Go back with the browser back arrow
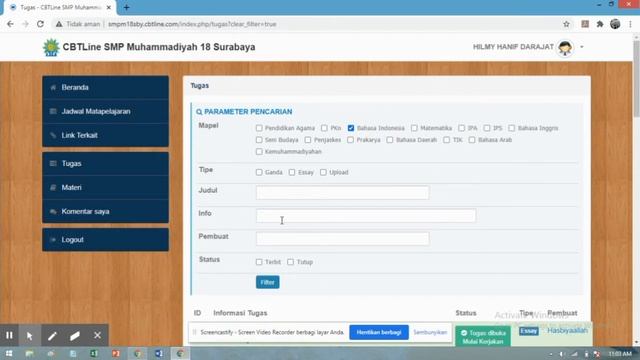 [10, 24]
